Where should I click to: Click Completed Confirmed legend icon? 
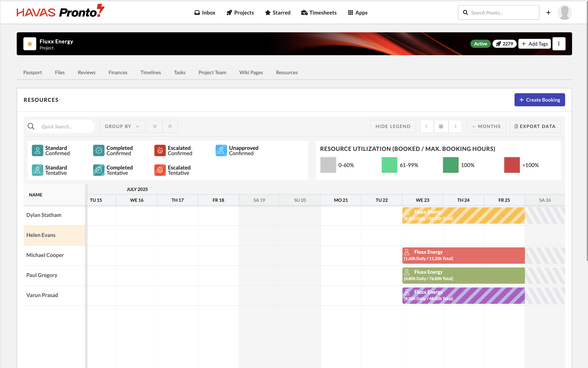click(x=99, y=150)
